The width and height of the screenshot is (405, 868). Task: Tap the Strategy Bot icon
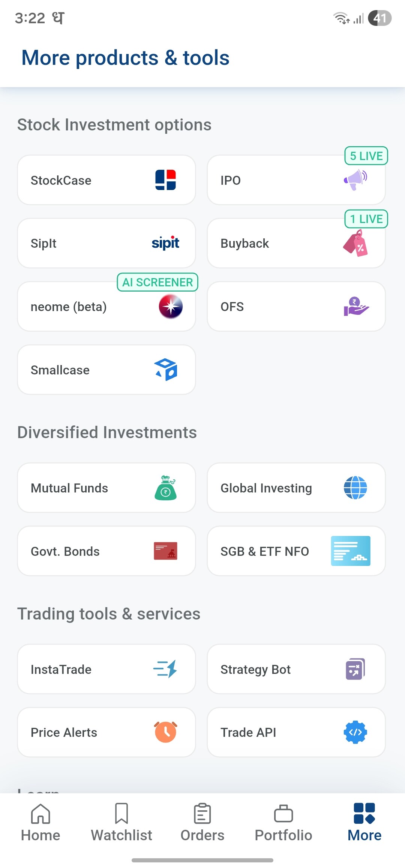[355, 669]
